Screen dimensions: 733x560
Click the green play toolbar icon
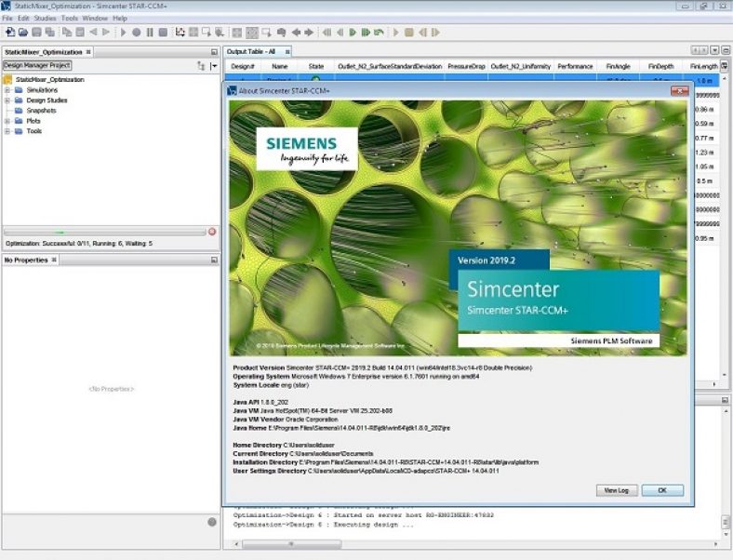point(353,33)
